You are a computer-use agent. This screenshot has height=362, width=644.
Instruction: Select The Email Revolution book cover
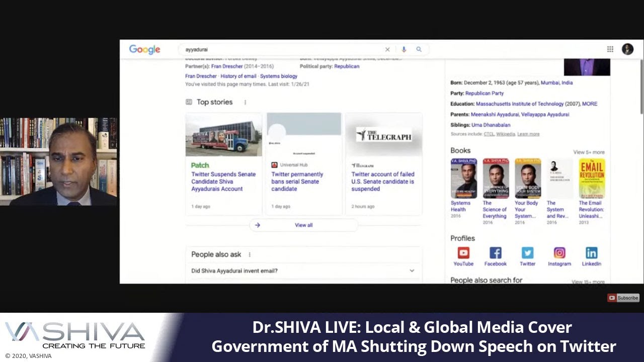(592, 178)
